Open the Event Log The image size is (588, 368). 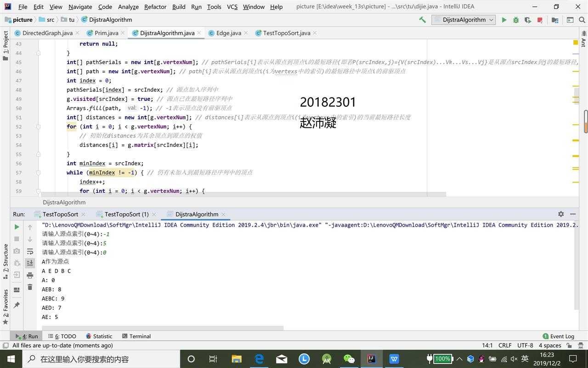[559, 336]
